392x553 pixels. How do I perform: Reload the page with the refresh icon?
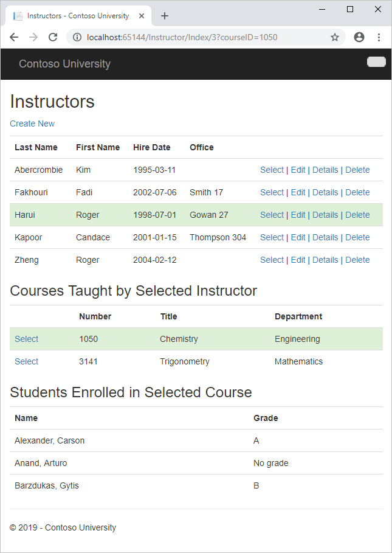(53, 37)
